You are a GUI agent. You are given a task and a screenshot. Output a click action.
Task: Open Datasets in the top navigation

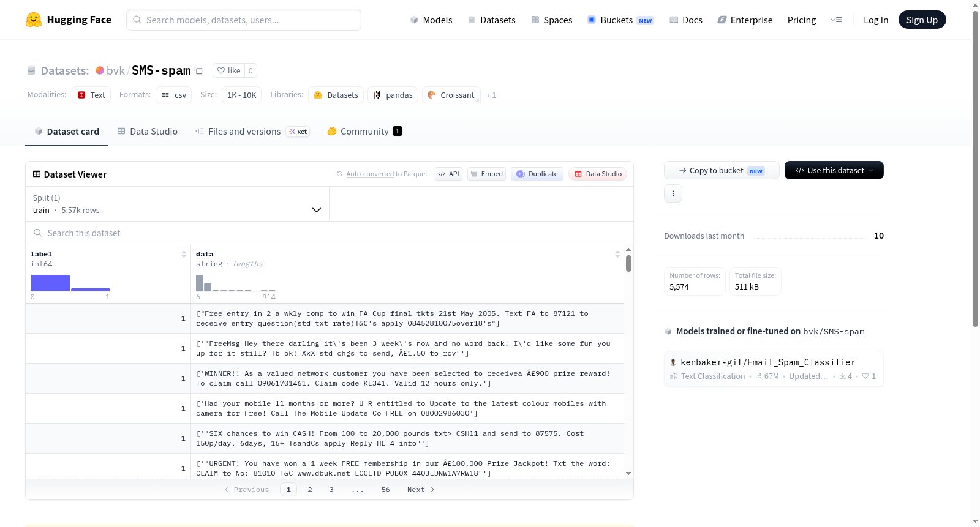pos(491,20)
